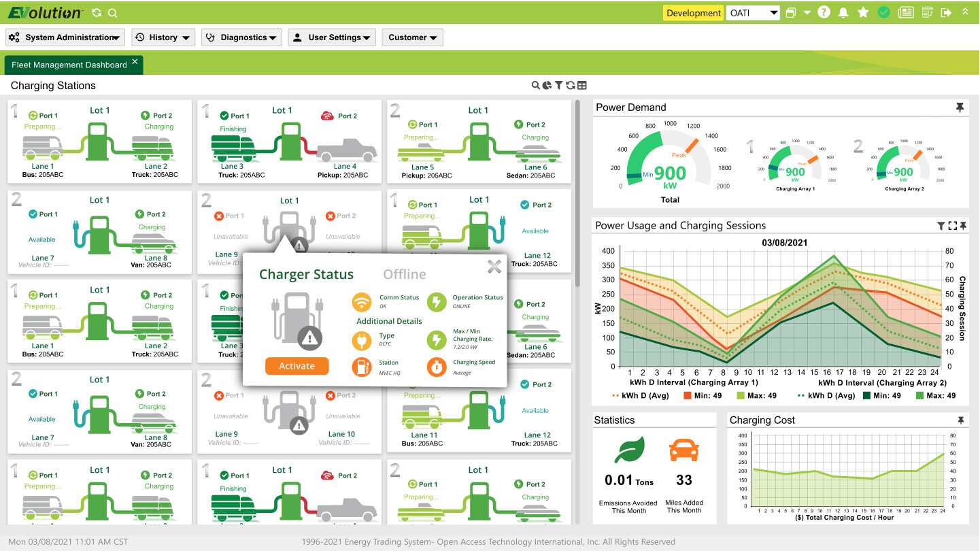The height and width of the screenshot is (551, 980).
Task: Switch Charging Stations to grid view
Action: [x=582, y=85]
